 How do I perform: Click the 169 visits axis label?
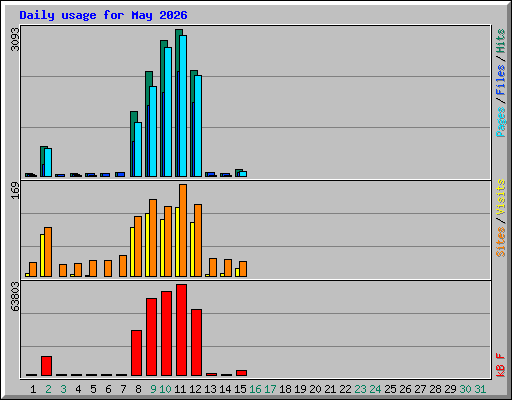click(x=15, y=191)
